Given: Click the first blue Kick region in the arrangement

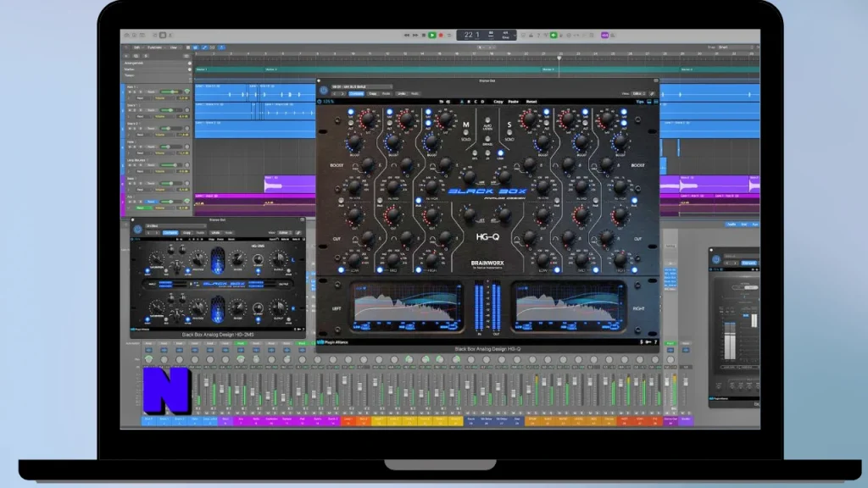Looking at the screenshot, I should pyautogui.click(x=220, y=92).
